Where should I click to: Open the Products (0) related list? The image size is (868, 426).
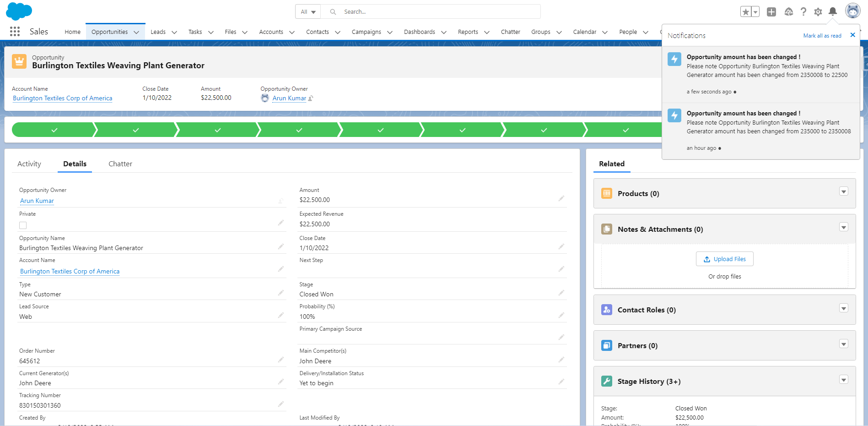(x=638, y=194)
